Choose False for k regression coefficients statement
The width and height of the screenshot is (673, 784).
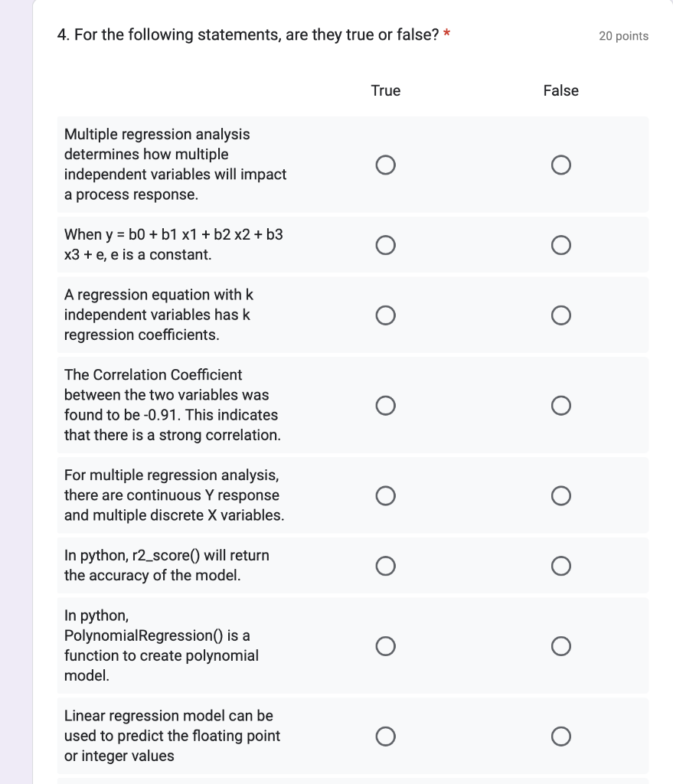point(560,315)
